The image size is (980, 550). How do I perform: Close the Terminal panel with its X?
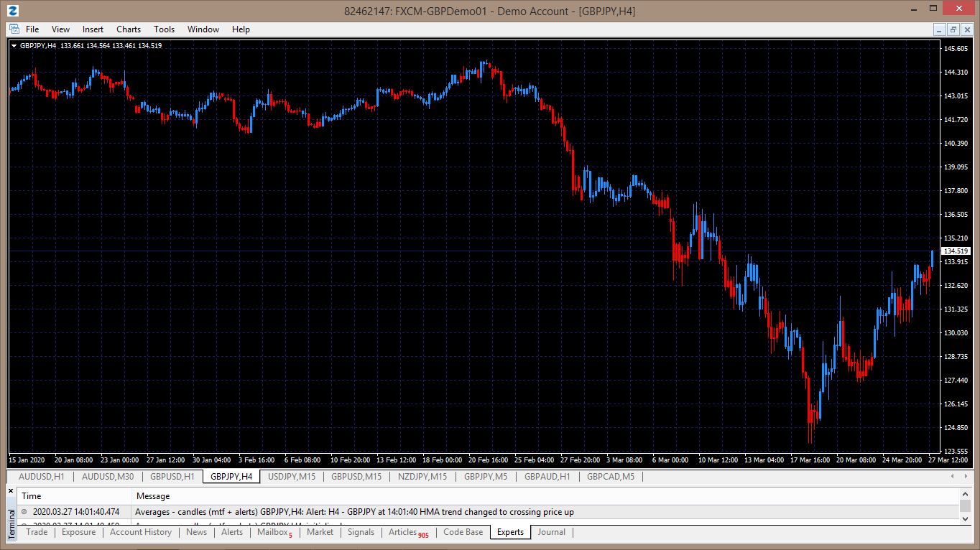11,491
